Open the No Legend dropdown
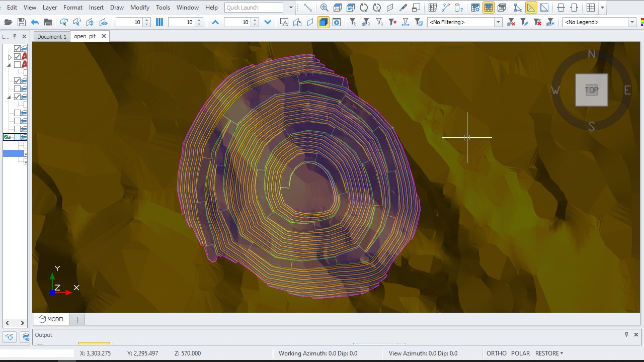Viewport: 644px width, 362px height. [x=632, y=22]
